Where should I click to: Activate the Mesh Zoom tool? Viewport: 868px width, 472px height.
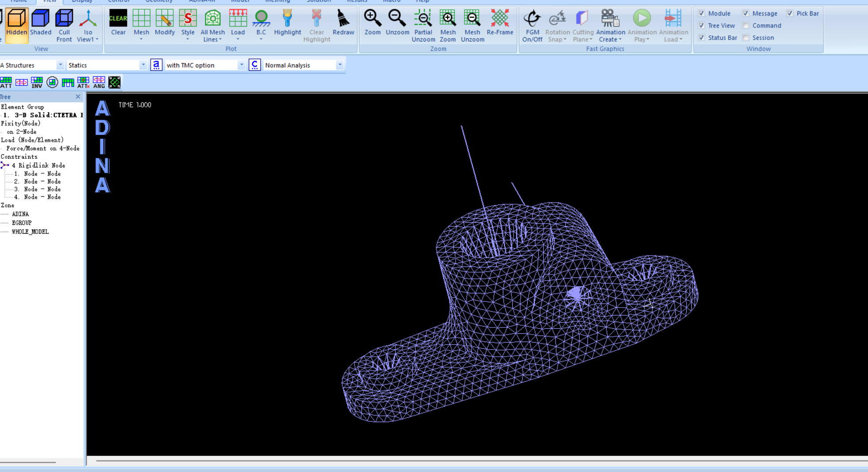click(448, 25)
